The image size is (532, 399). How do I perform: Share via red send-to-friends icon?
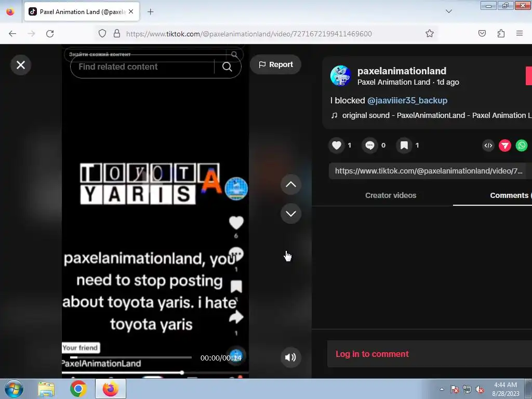point(505,145)
